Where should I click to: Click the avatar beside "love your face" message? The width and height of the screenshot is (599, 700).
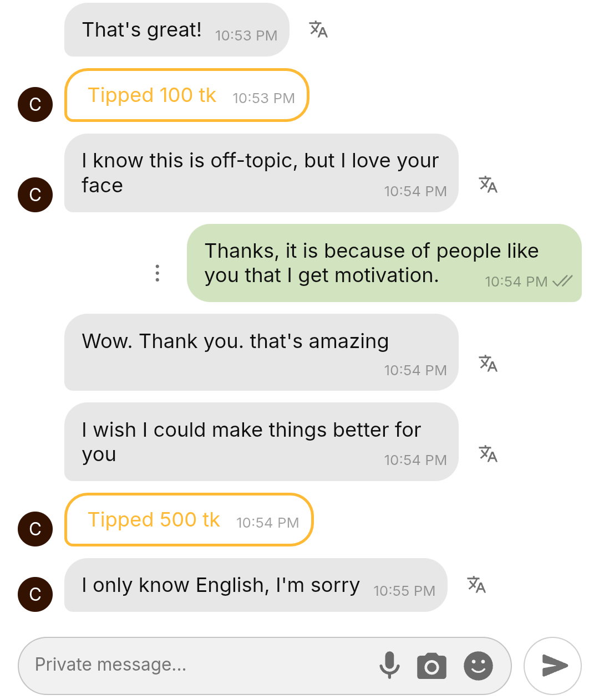click(35, 195)
